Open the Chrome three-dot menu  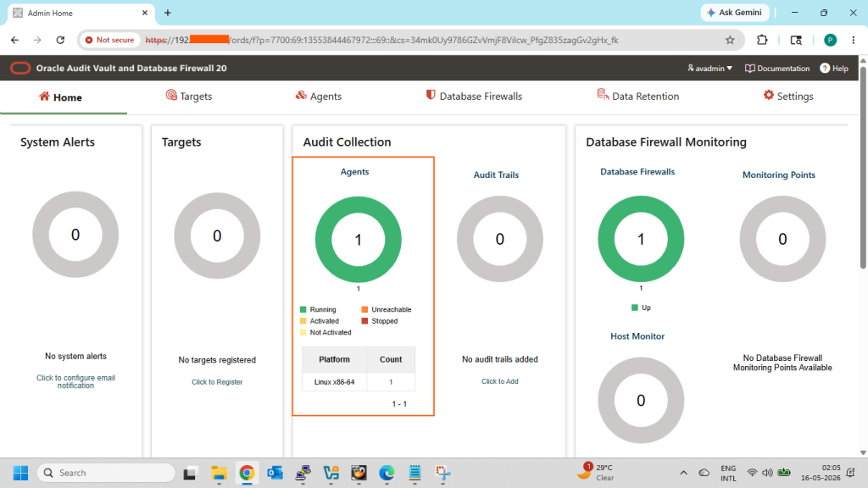pyautogui.click(x=854, y=40)
